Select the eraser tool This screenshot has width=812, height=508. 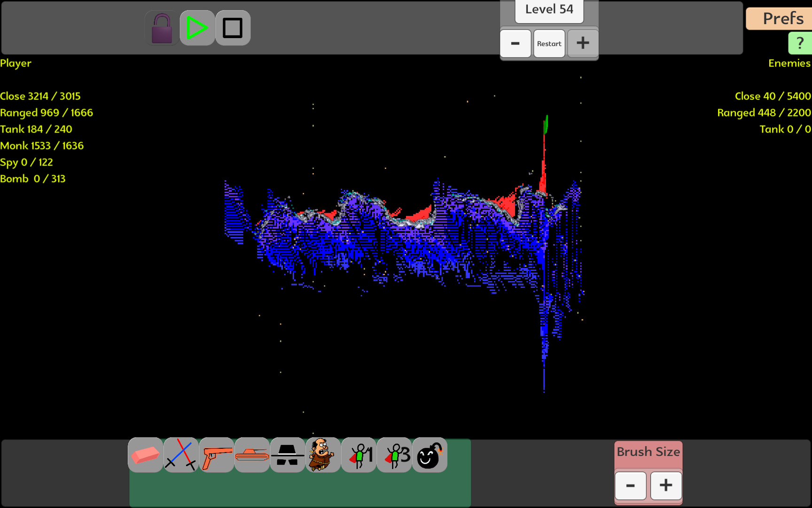[x=146, y=455]
